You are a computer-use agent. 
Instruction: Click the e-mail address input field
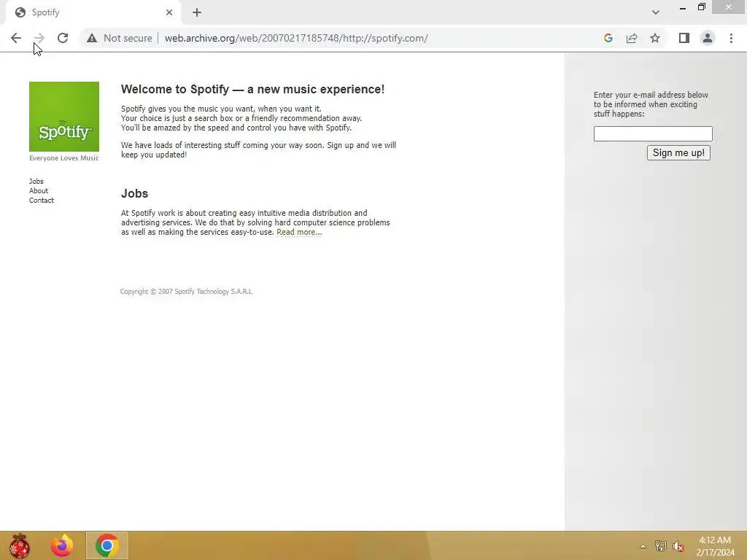coord(653,134)
